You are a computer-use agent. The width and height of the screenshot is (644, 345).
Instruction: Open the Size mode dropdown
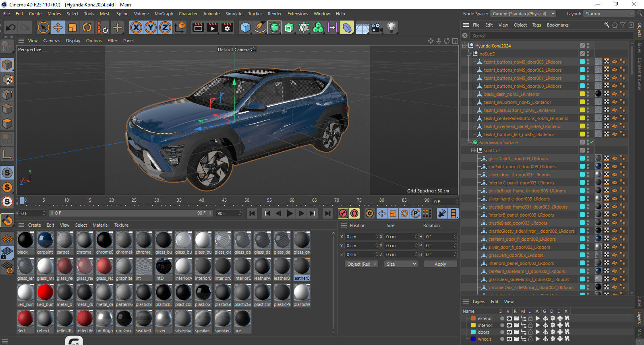tap(401, 264)
